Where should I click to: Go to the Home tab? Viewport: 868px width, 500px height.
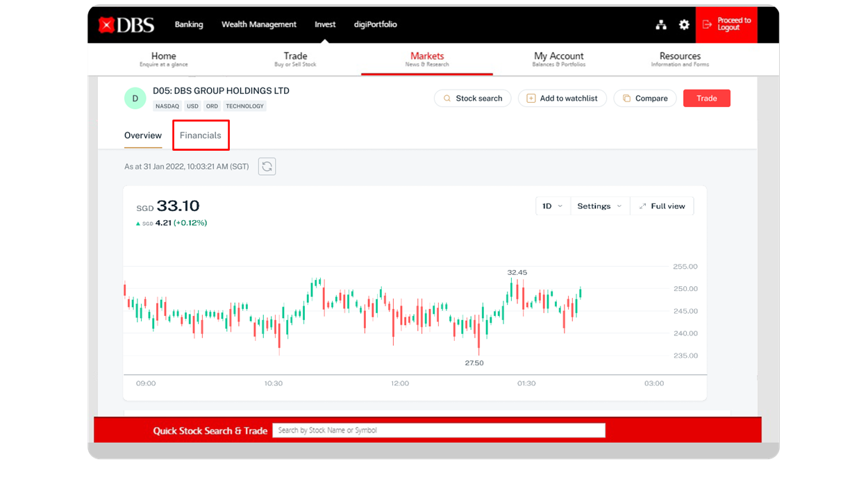click(164, 59)
